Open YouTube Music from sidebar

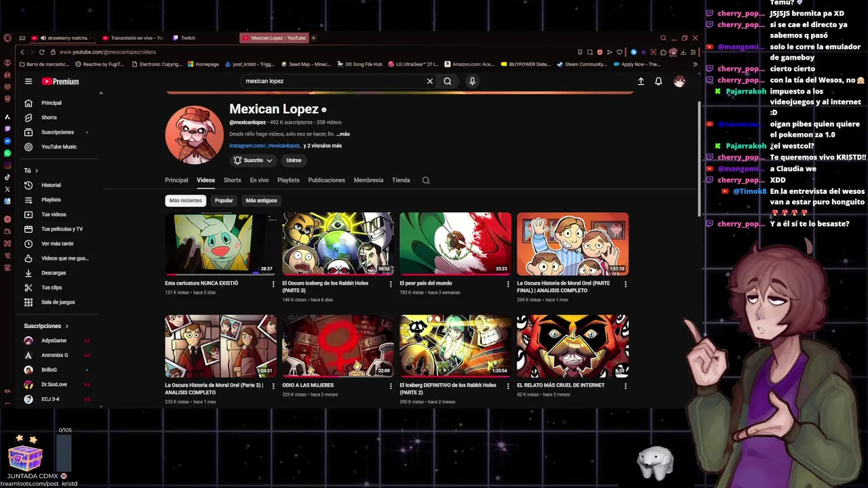[x=60, y=146]
